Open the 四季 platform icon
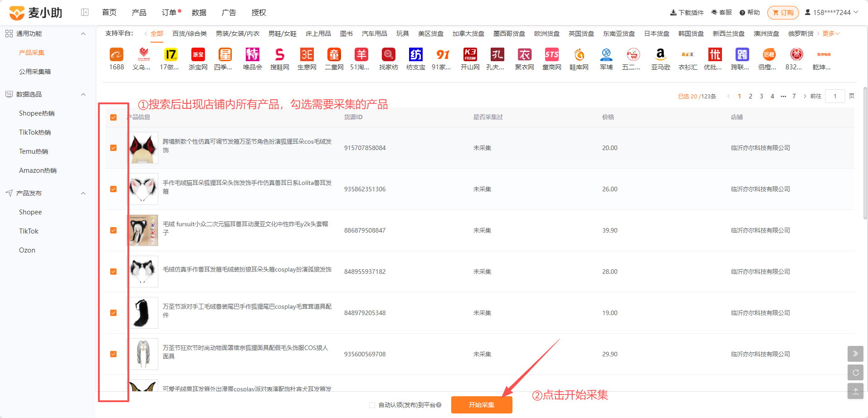 coord(225,55)
